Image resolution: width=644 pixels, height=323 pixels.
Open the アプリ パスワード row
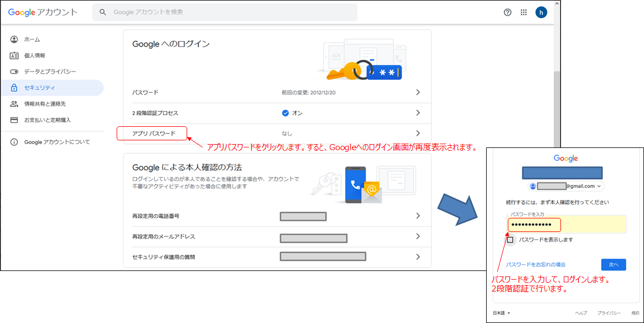154,133
